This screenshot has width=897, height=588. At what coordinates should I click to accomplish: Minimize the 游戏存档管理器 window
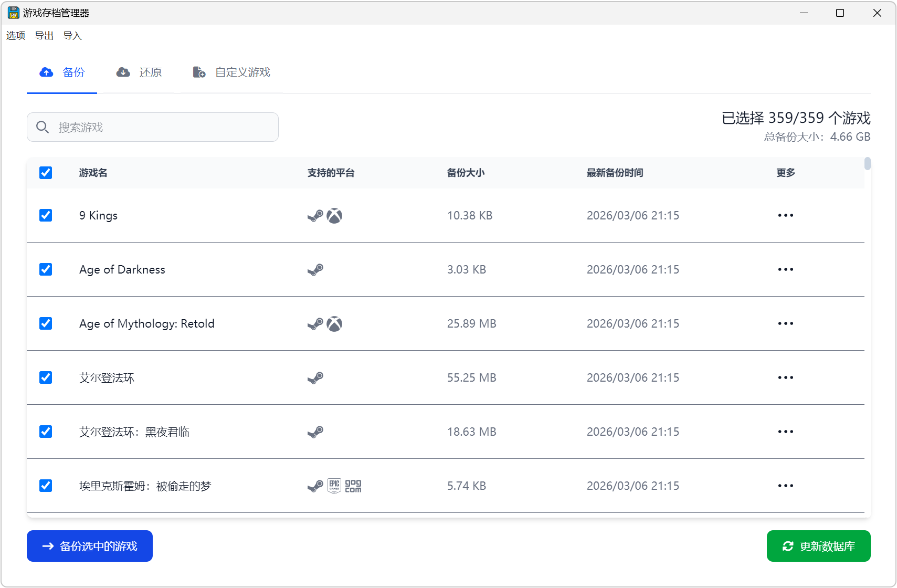pos(804,13)
